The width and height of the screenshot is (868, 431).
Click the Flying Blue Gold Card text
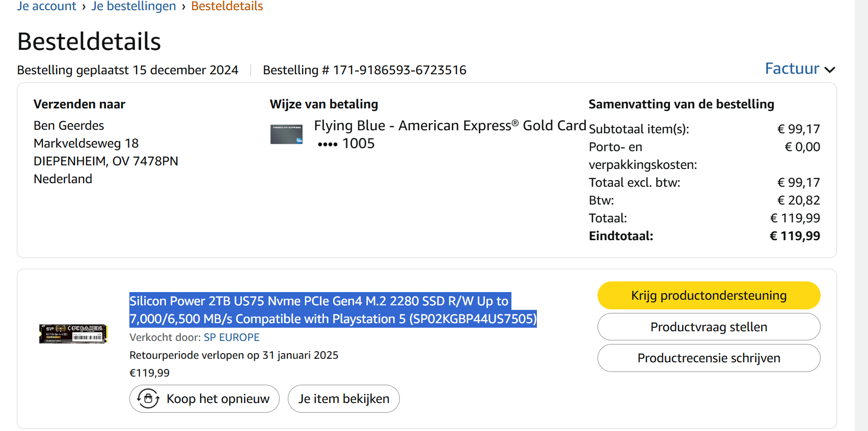click(x=450, y=126)
